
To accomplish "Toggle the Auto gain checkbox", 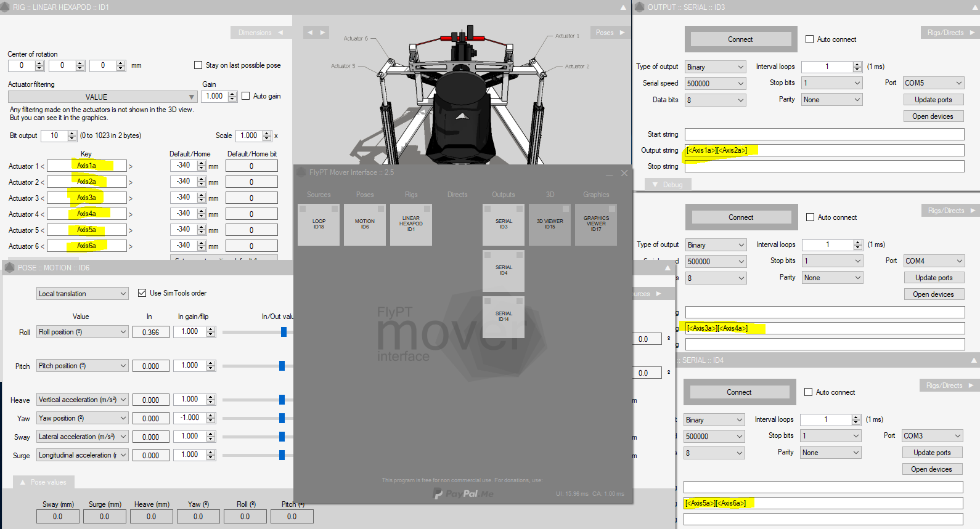I will click(x=246, y=96).
